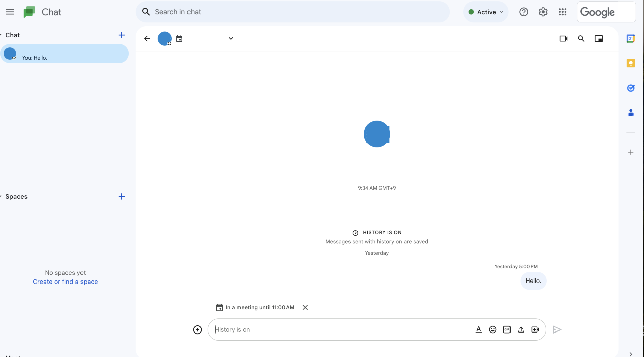This screenshot has width=644, height=357.
Task: Open Google Tasks in the side panel
Action: [x=631, y=88]
